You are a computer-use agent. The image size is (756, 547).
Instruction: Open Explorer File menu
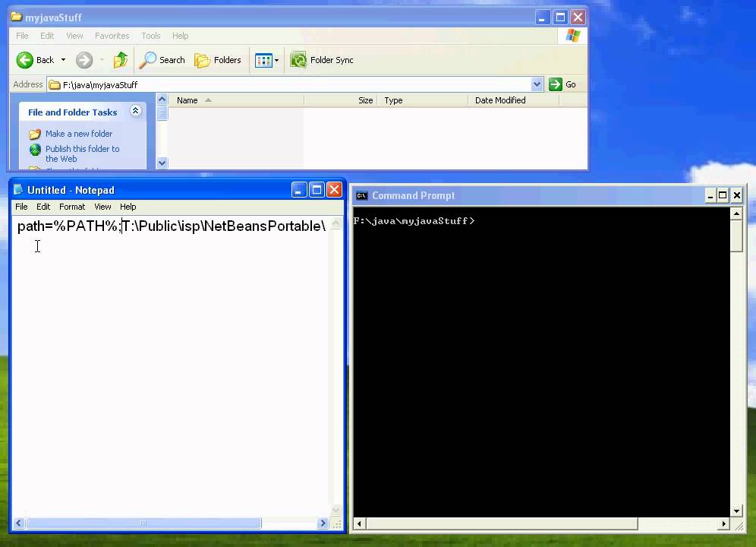pos(22,36)
